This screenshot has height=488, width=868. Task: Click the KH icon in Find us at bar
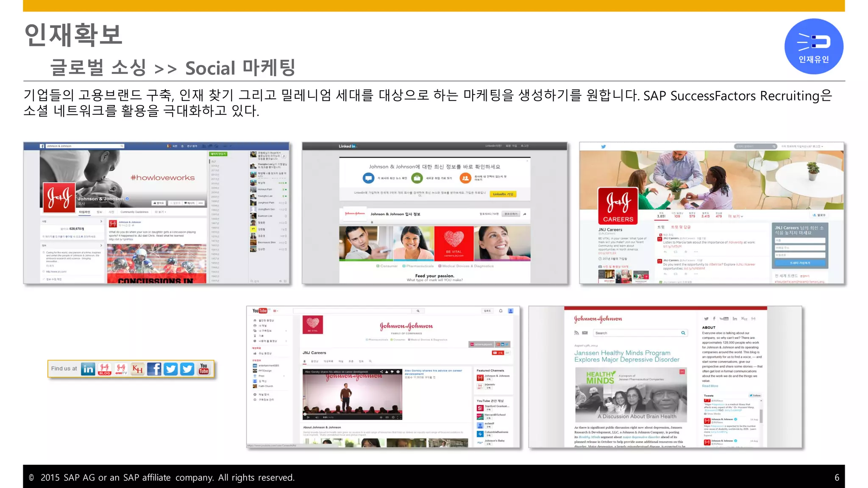(x=137, y=369)
